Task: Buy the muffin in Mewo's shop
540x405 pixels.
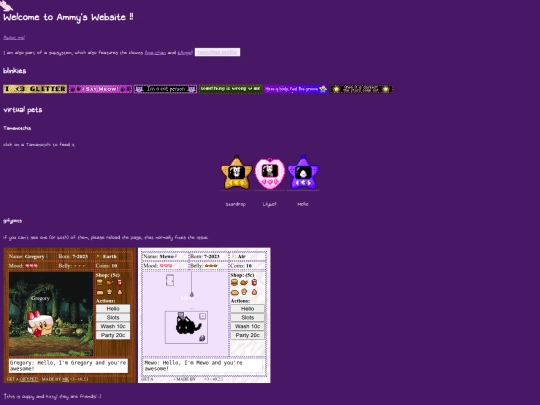Action: coord(244,292)
